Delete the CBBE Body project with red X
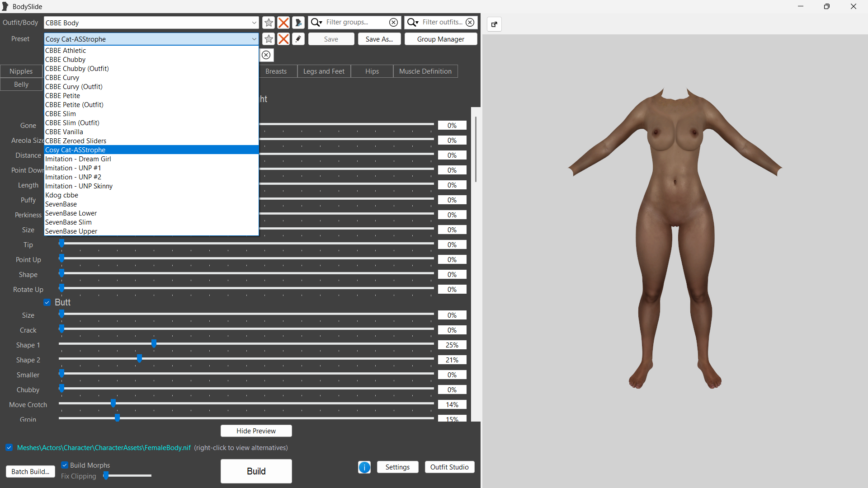 (283, 23)
